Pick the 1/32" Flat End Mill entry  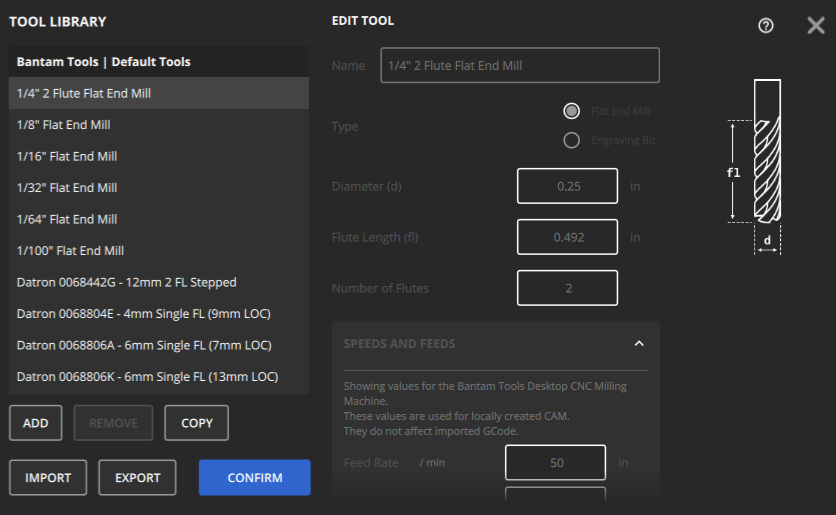click(159, 188)
